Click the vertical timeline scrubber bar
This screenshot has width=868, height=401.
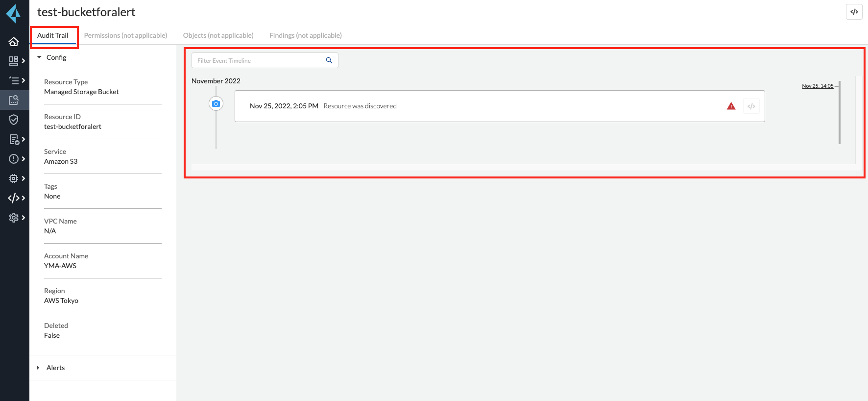coord(840,112)
